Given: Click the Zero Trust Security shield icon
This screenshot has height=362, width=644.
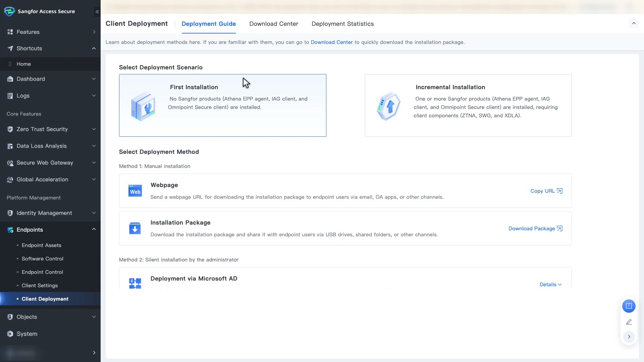Looking at the screenshot, I should pos(10,129).
